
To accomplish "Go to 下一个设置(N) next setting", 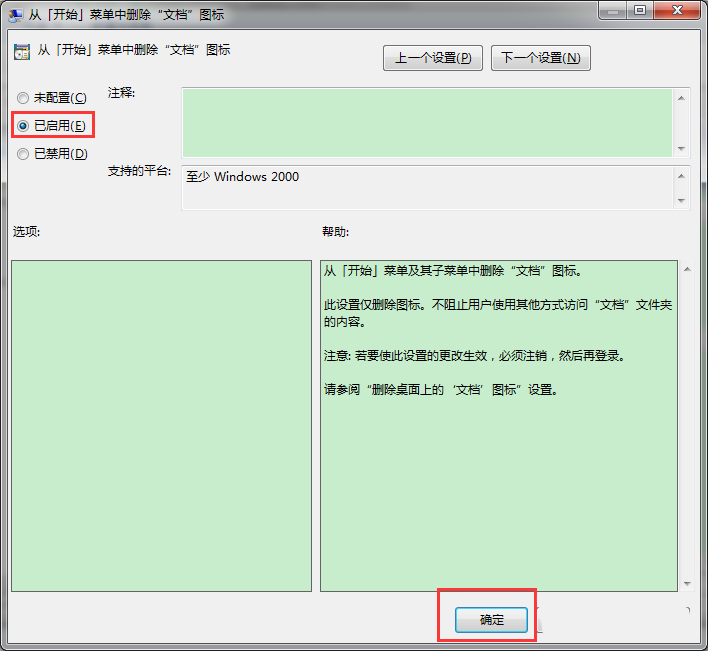I will 540,58.
